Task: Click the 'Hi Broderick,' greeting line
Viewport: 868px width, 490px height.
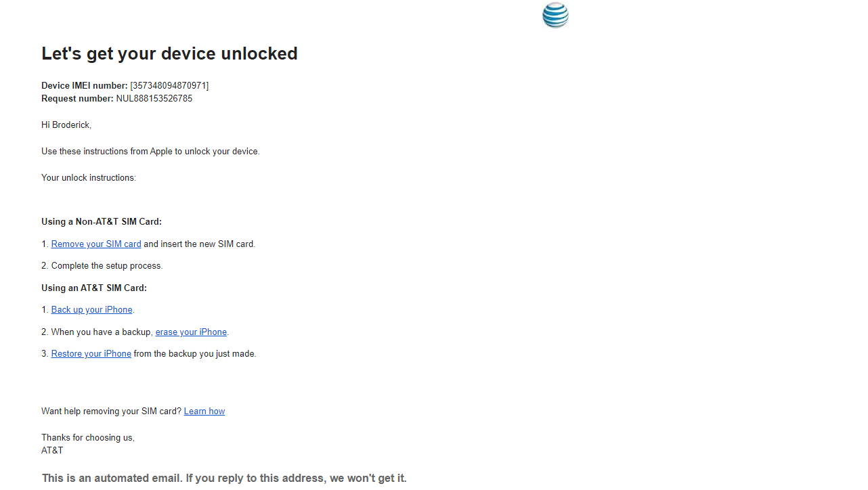Action: (x=66, y=125)
